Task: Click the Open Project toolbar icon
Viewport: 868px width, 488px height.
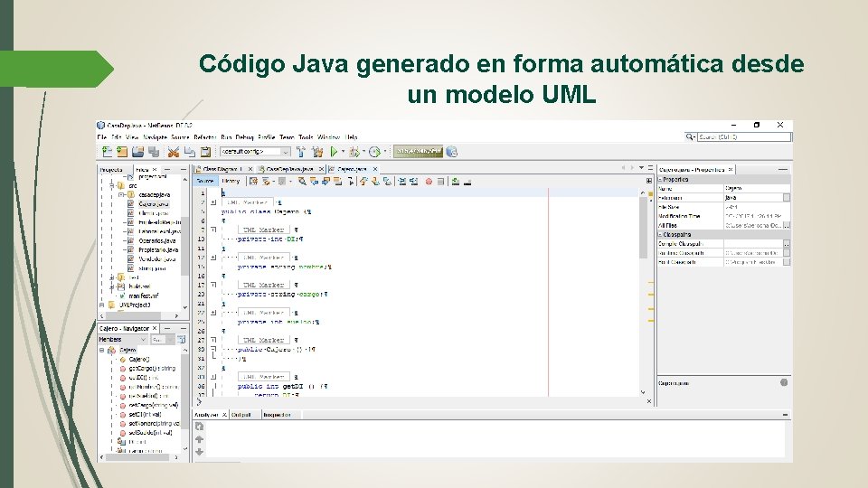Action: [137, 152]
